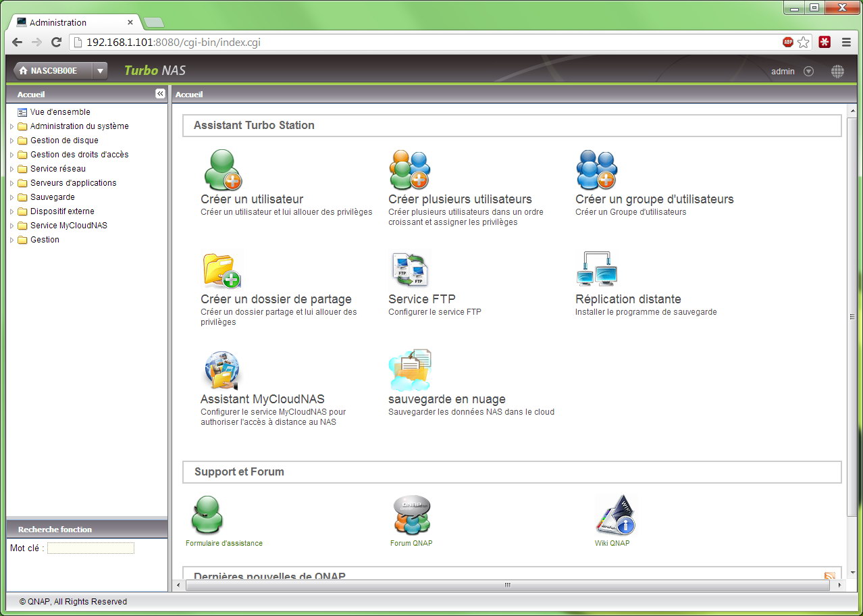
Task: Reload the page in the browser
Action: coord(57,42)
